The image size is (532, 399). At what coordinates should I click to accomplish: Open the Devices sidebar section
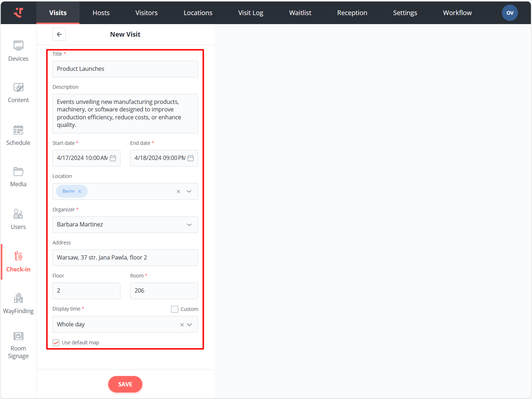coord(18,51)
